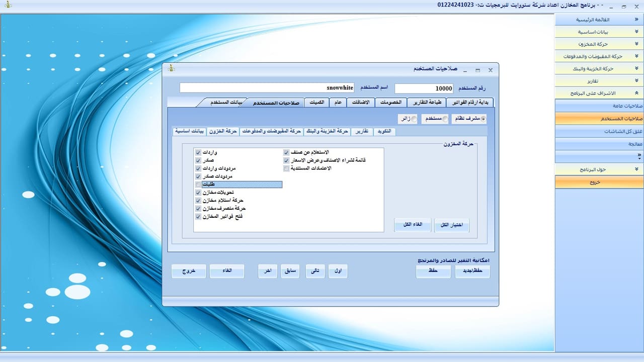Switch to بداية ارقام الفواتير tab
This screenshot has width=644, height=362.
[469, 103]
